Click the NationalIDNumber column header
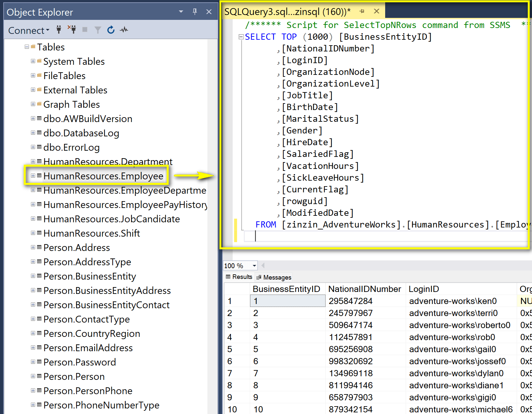Screen dimensions: 532x414 click(365, 289)
